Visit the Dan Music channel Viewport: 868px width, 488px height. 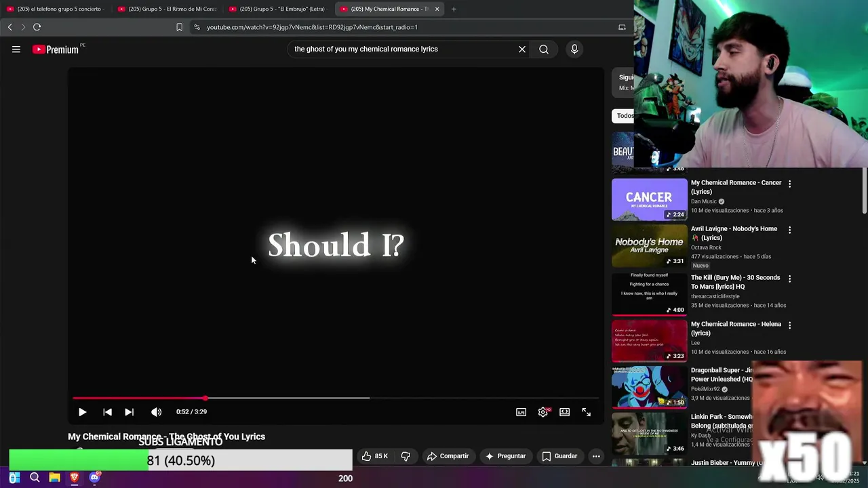(704, 201)
